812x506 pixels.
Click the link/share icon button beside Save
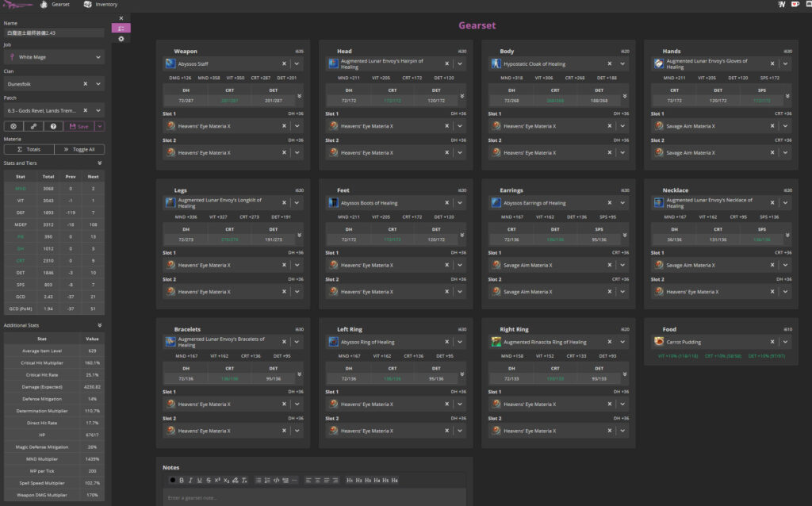34,126
